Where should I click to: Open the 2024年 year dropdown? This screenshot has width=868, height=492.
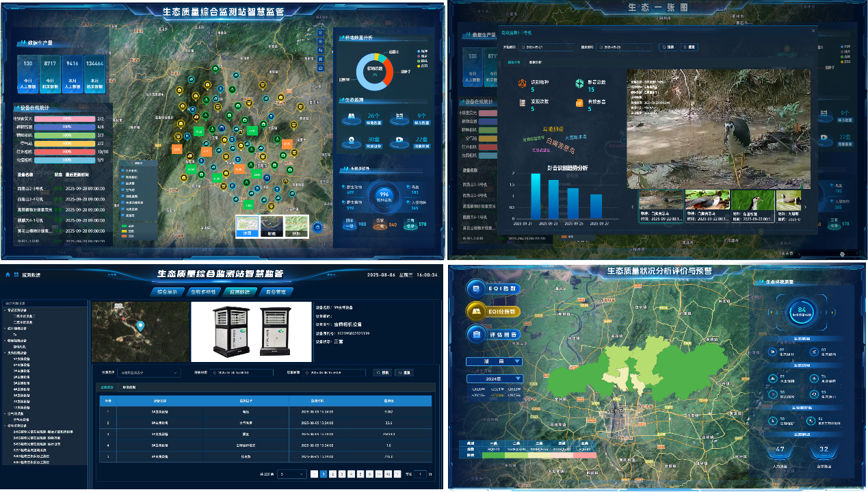[x=494, y=378]
